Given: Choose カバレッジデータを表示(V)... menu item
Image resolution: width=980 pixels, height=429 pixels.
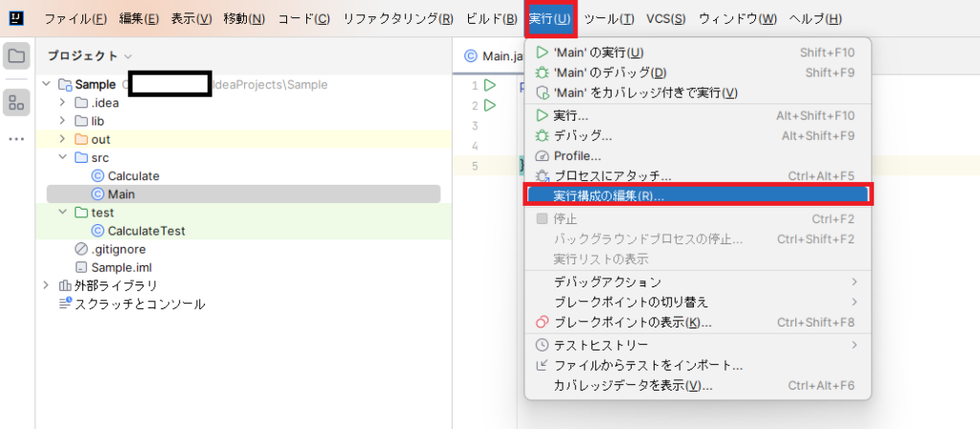Looking at the screenshot, I should pyautogui.click(x=698, y=385).
